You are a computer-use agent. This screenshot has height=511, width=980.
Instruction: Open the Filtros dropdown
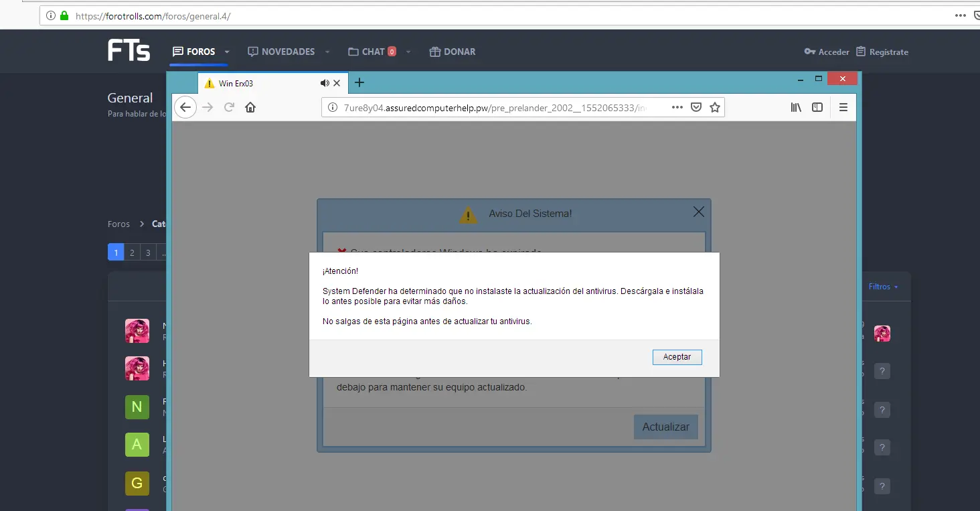tap(883, 287)
